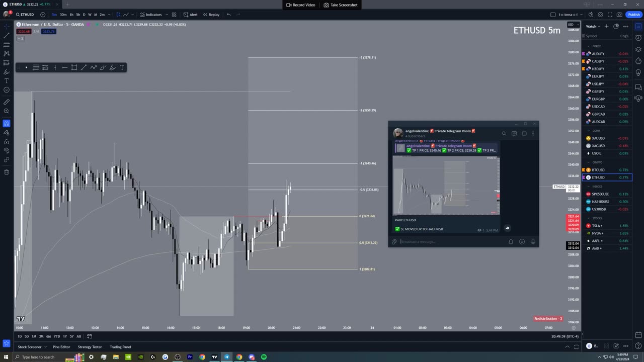Select the trend line tool in left sidebar
644x362 pixels.
click(x=7, y=35)
